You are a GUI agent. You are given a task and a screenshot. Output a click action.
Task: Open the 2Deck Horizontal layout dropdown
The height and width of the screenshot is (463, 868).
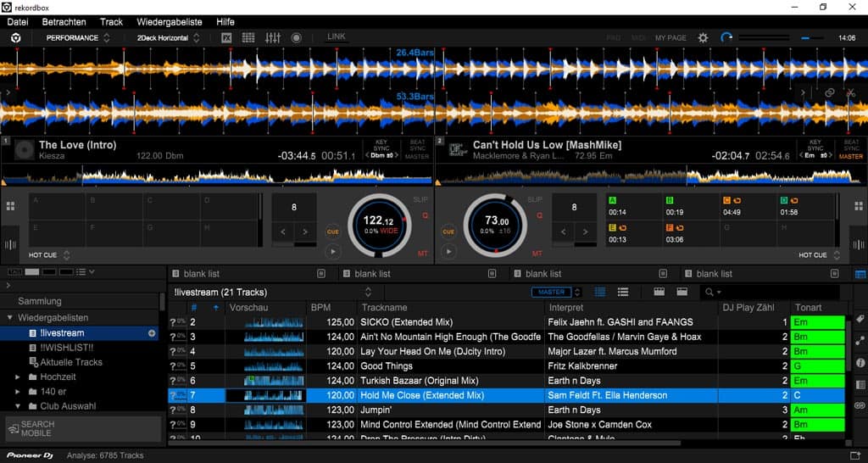point(168,37)
